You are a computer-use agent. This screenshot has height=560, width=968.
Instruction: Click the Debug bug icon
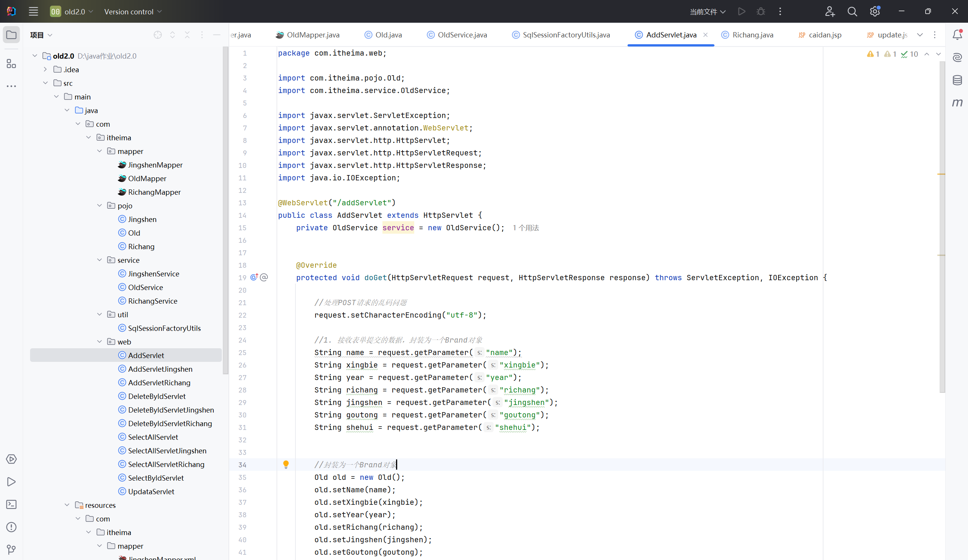[x=761, y=11]
